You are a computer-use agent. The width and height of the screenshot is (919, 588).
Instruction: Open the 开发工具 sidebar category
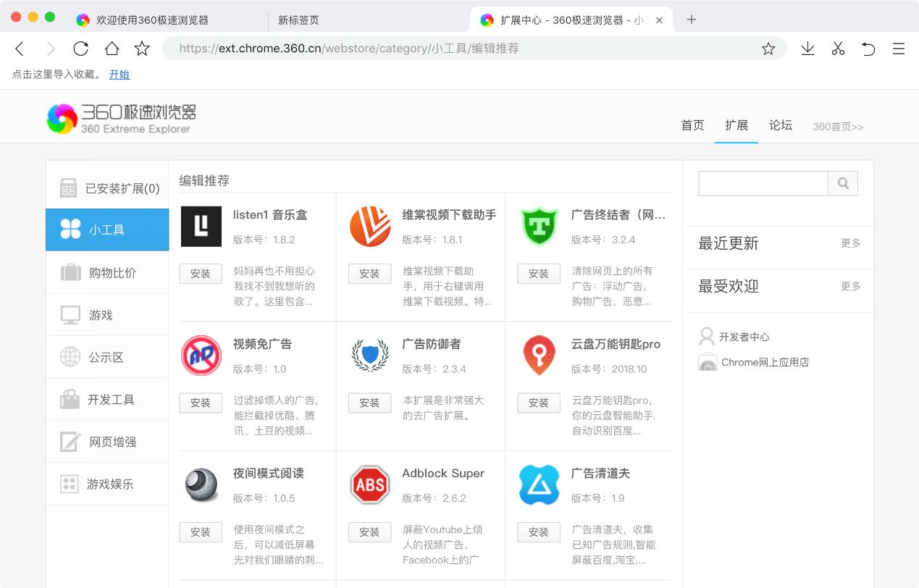pos(107,399)
